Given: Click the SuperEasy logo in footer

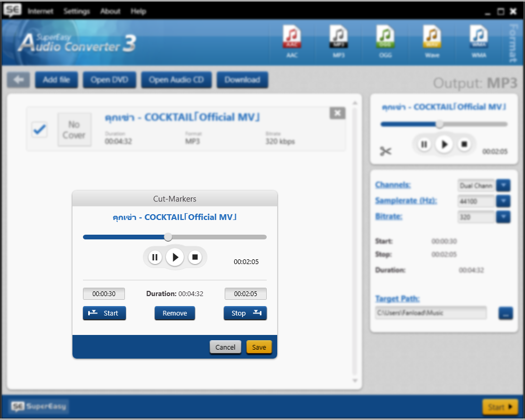Looking at the screenshot, I should 39,406.
